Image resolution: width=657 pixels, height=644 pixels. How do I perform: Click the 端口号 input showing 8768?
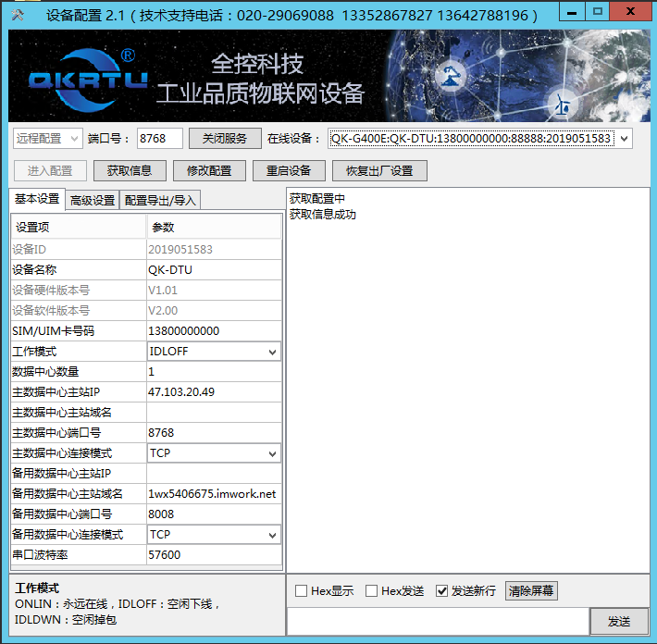click(160, 138)
